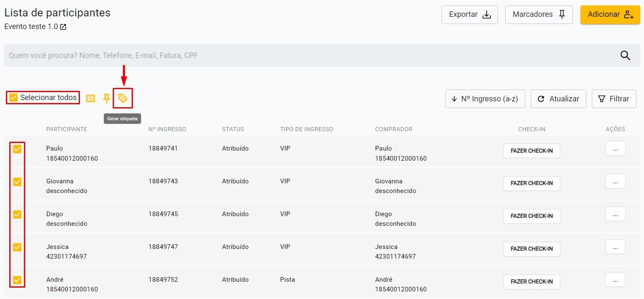Viewport: 644px width, 299px height.
Task: Open the Marcadores menu
Action: tap(538, 15)
